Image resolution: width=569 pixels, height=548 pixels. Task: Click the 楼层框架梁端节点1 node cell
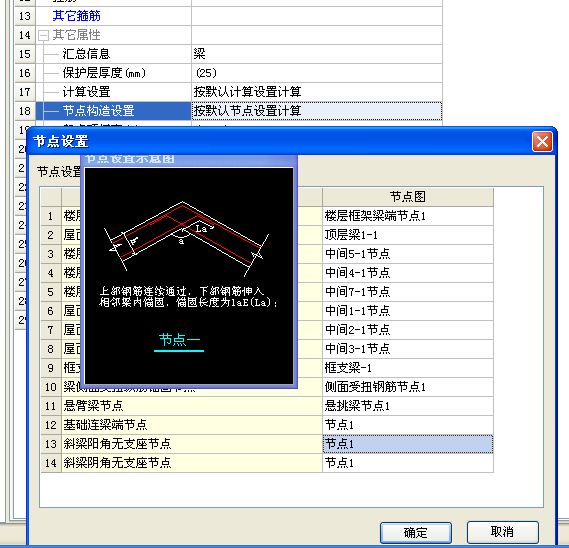coord(408,216)
